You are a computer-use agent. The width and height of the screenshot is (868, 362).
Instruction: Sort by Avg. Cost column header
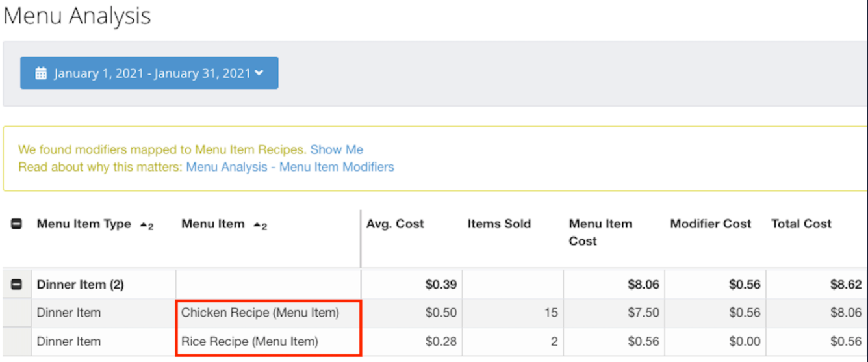pyautogui.click(x=395, y=224)
